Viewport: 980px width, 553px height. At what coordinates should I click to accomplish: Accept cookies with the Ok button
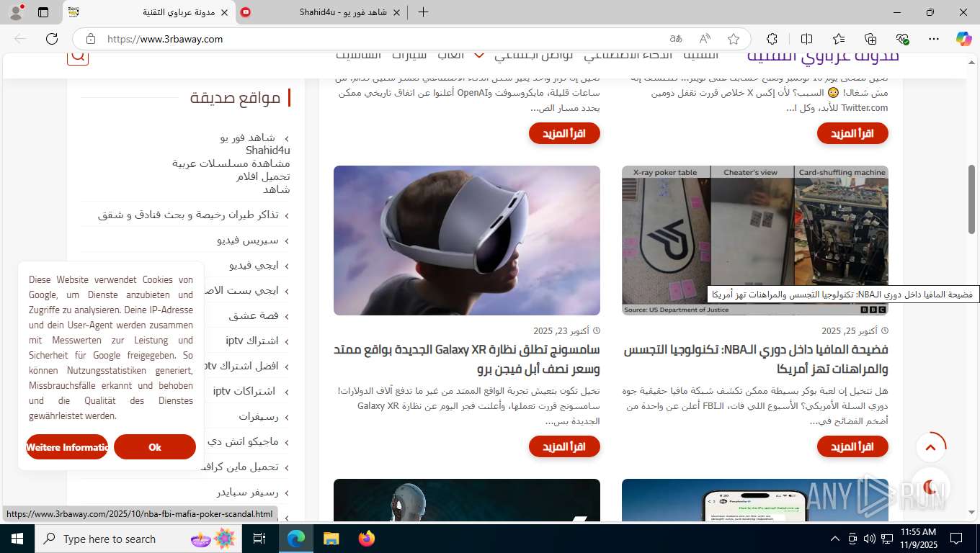click(155, 447)
